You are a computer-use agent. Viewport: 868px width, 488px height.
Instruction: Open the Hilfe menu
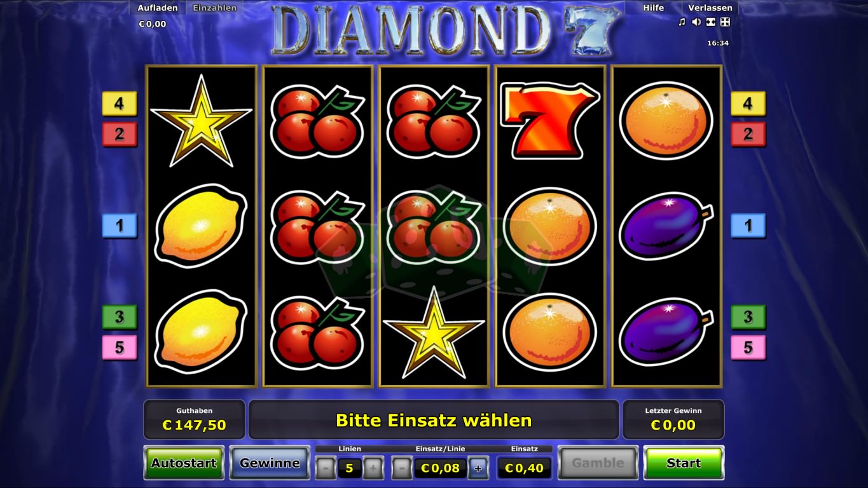click(653, 8)
